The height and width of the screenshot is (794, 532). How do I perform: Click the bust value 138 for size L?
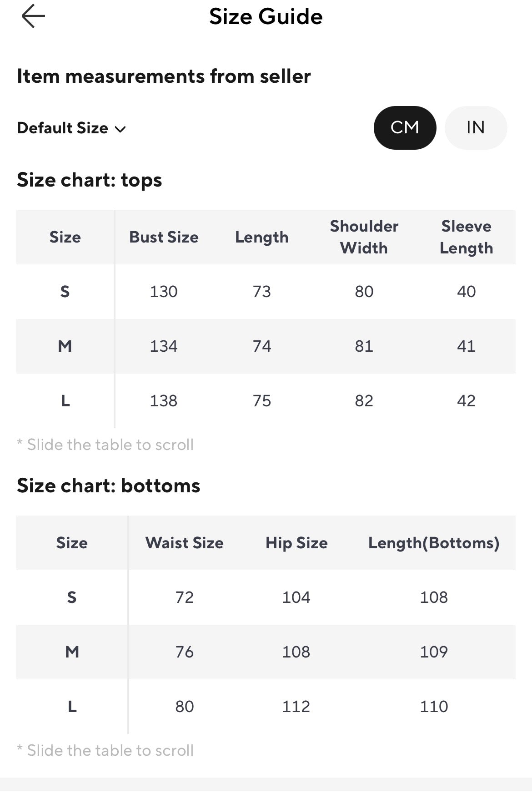click(164, 401)
